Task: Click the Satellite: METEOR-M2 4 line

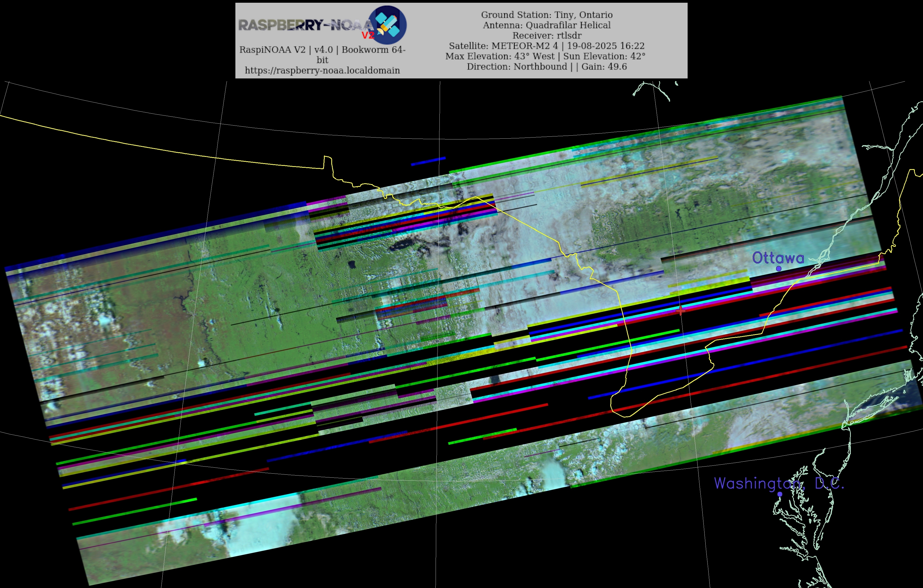Action: tap(546, 46)
